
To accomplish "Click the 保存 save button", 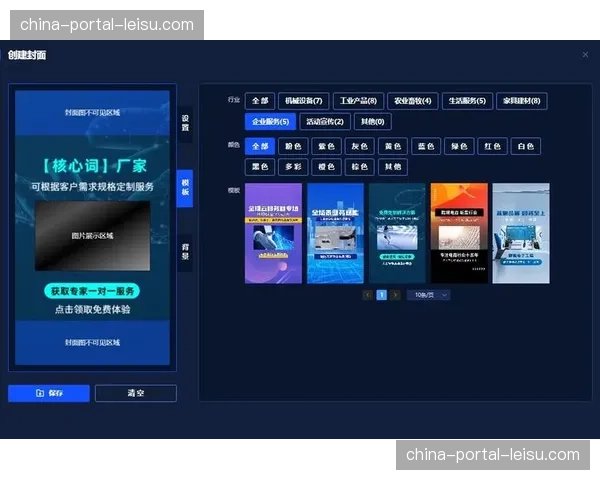I will tap(49, 393).
